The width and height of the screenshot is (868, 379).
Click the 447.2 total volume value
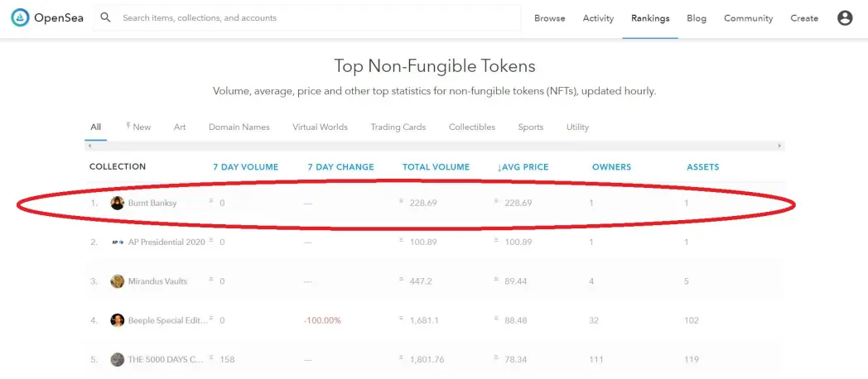[x=421, y=281]
